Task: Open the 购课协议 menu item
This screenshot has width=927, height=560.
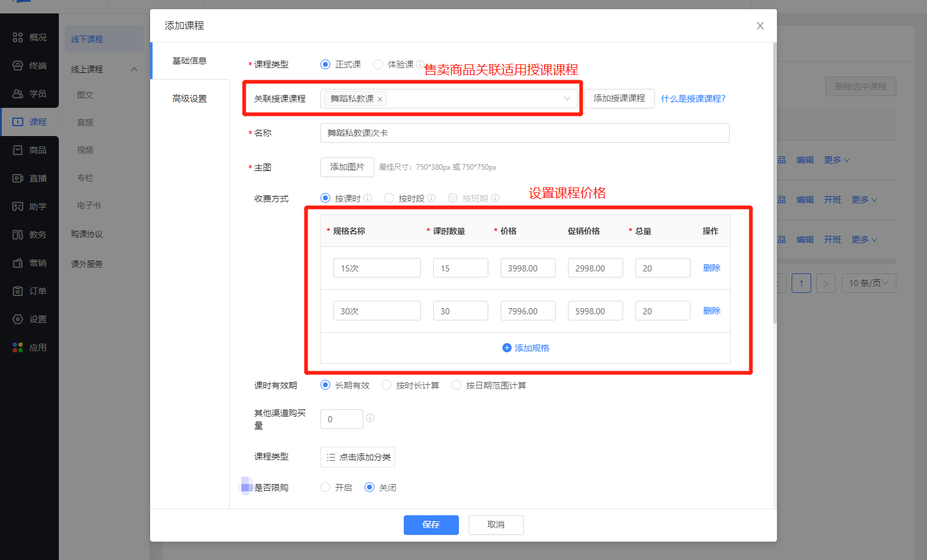Action: click(x=87, y=234)
